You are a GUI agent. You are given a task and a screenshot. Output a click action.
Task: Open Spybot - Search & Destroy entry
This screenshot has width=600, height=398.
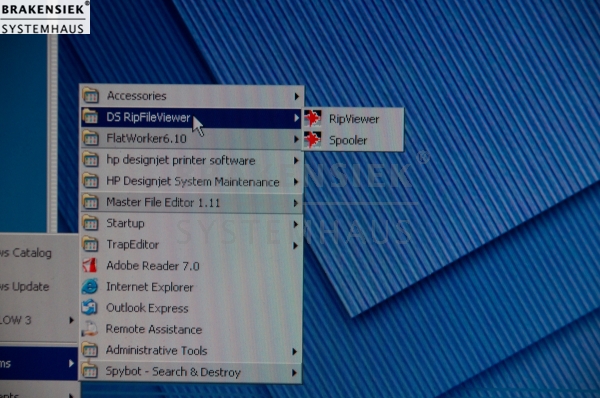point(191,372)
